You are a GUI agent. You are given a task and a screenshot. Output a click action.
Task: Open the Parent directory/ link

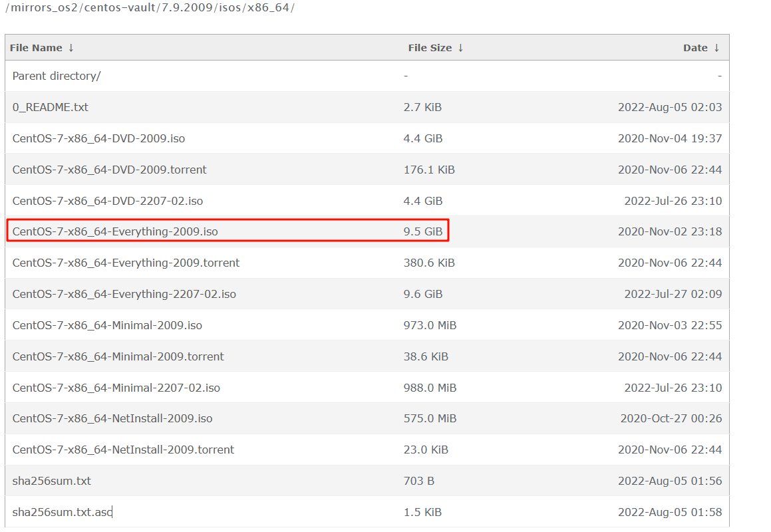[57, 76]
